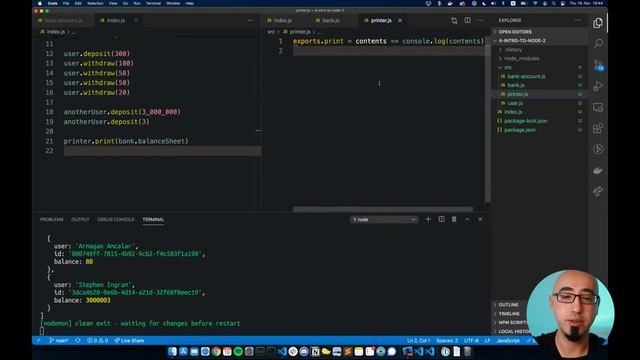Image resolution: width=640 pixels, height=360 pixels.
Task: Close the terminal panel
Action: click(x=480, y=219)
